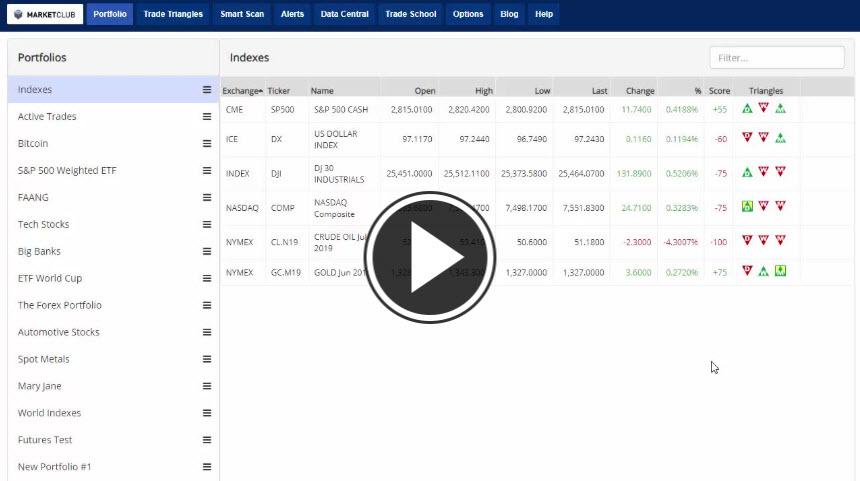This screenshot has height=481, width=860.
Task: Play the video with the center play button
Action: 429,257
